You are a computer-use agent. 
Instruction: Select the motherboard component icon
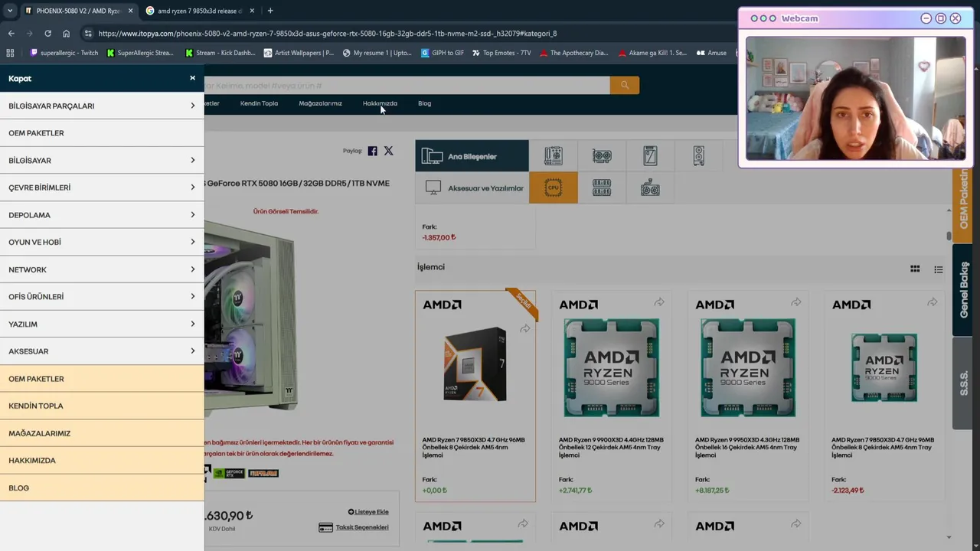tap(553, 156)
